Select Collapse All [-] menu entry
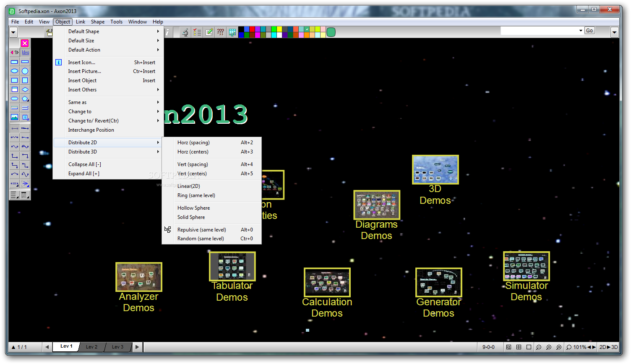 click(x=108, y=164)
